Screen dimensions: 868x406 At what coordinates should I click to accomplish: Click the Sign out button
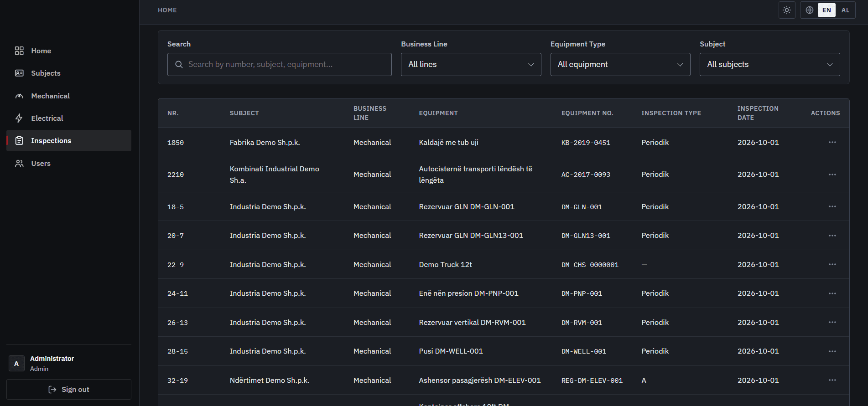coord(69,390)
